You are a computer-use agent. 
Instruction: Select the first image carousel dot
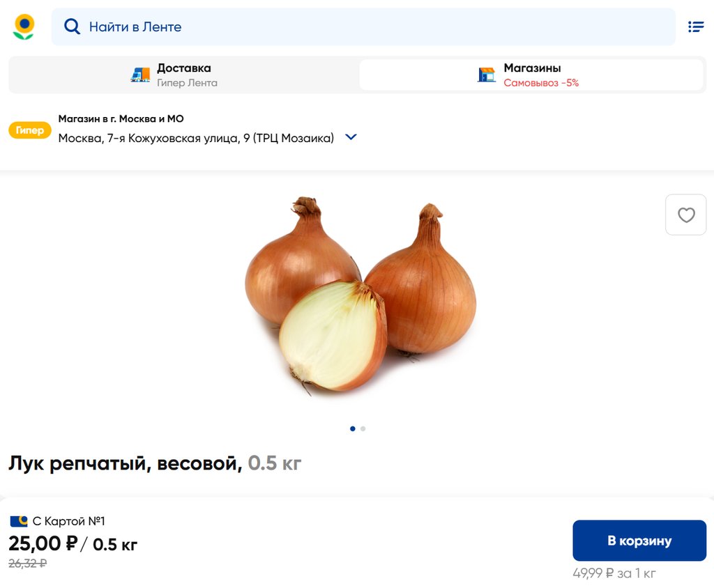click(x=352, y=428)
